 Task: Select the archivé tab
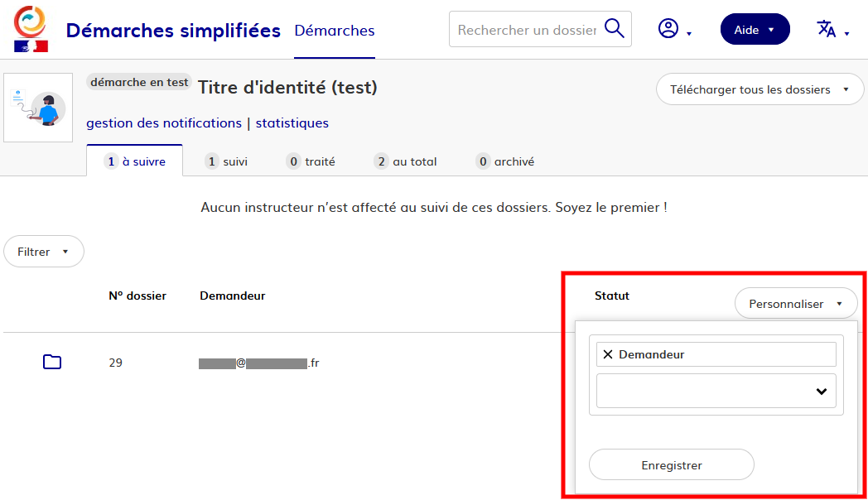point(506,161)
